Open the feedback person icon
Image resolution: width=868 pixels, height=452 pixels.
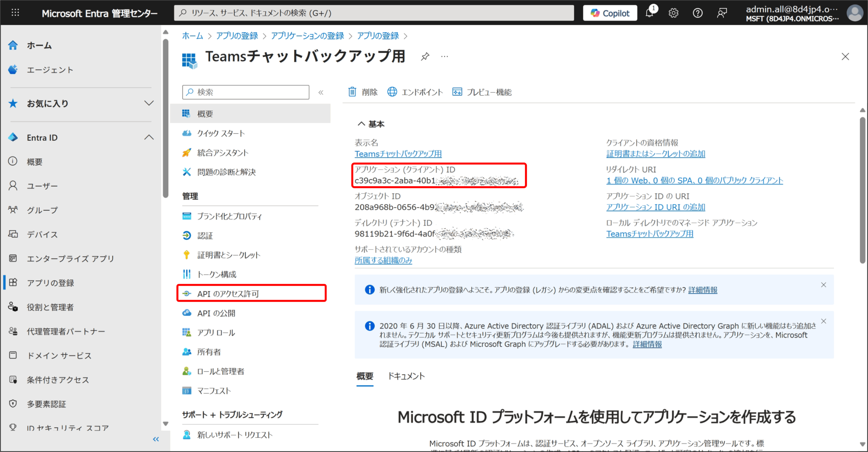coord(722,13)
